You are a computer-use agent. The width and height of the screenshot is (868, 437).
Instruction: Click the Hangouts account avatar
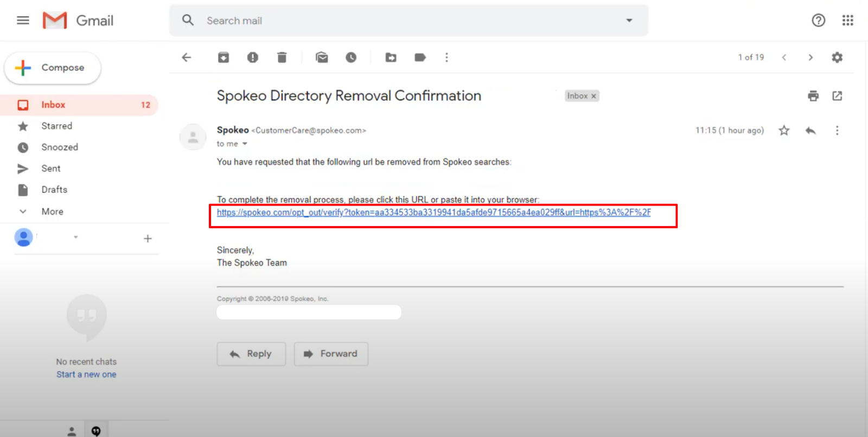pos(23,237)
